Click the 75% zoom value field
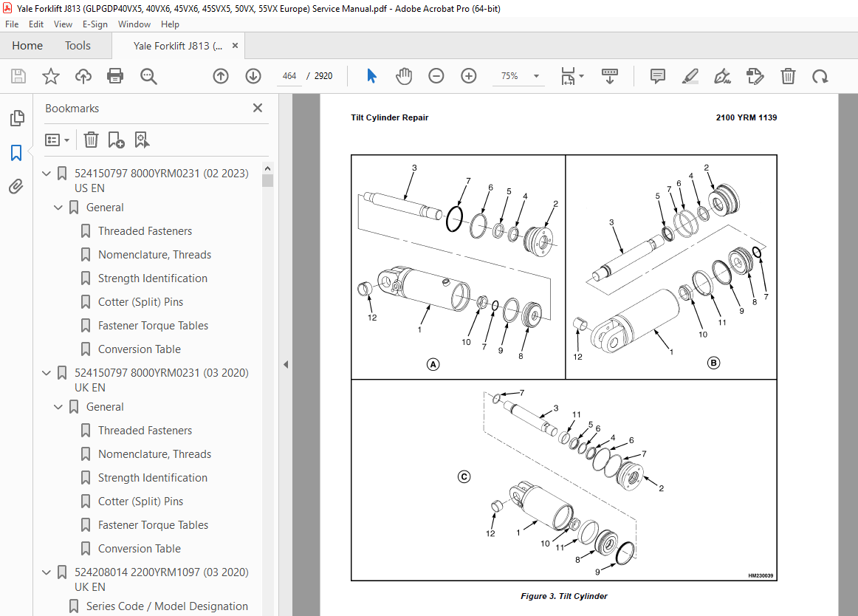 (509, 76)
